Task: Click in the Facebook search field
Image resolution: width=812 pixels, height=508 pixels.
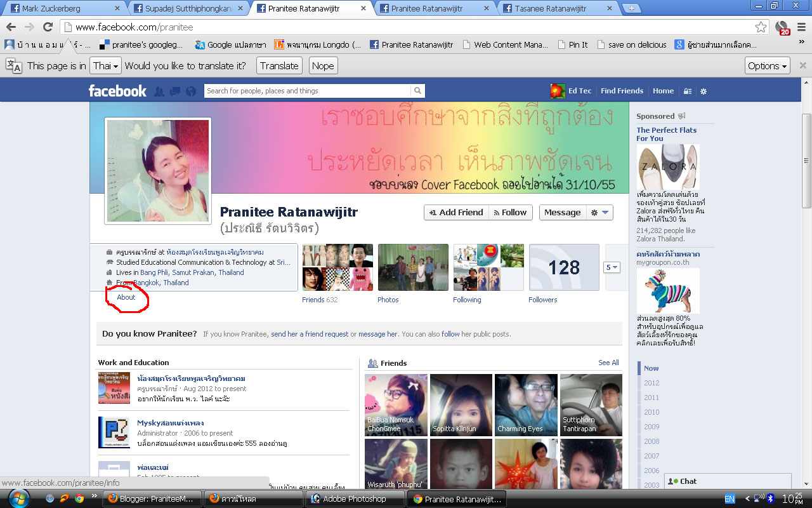Action: [308, 91]
